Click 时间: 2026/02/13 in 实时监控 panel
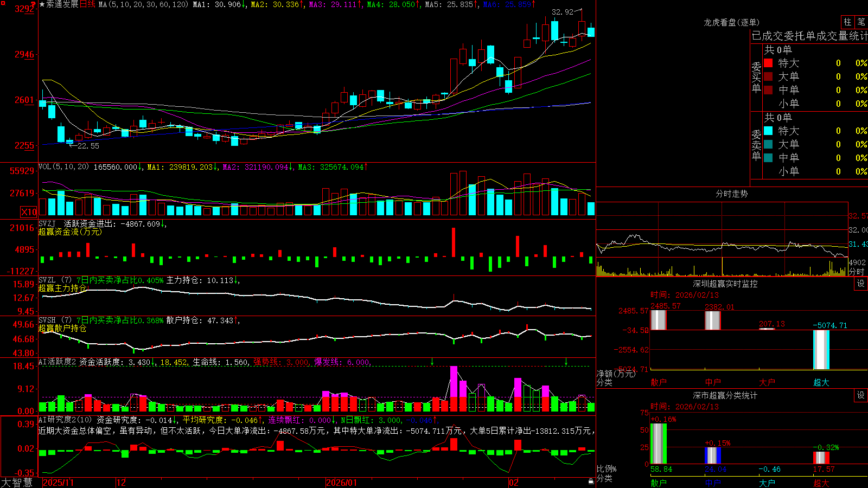Image resolution: width=868 pixels, height=488 pixels. 685,295
